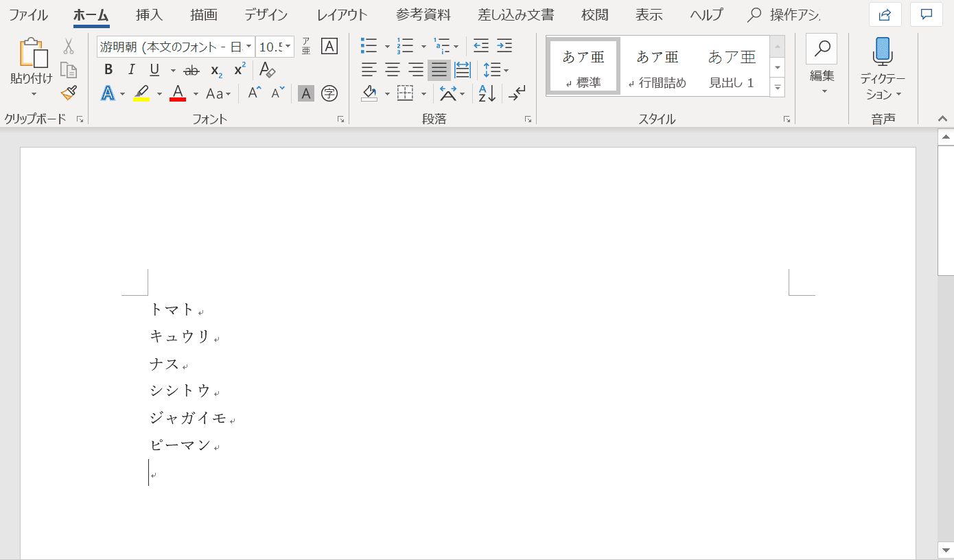This screenshot has width=954, height=560.
Task: Click the paragraph shading bucket icon
Action: pos(369,93)
